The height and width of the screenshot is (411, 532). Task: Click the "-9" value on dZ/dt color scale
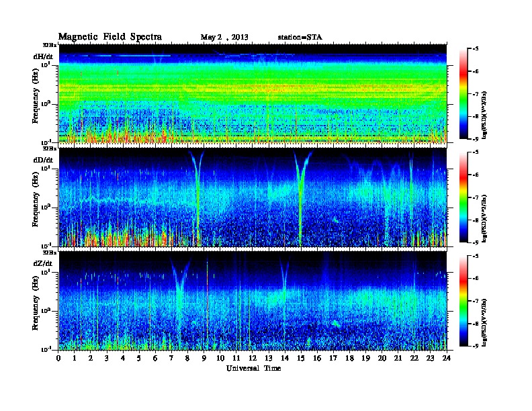click(476, 346)
